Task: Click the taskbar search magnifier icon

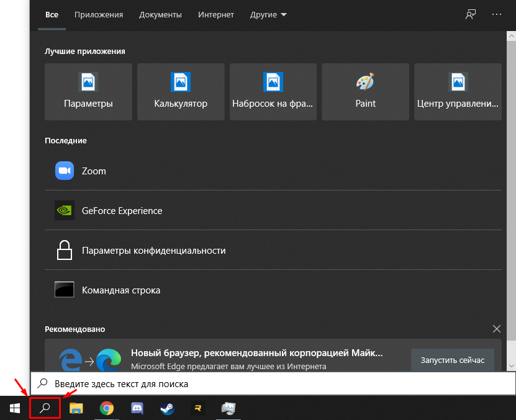Action: coord(45,408)
